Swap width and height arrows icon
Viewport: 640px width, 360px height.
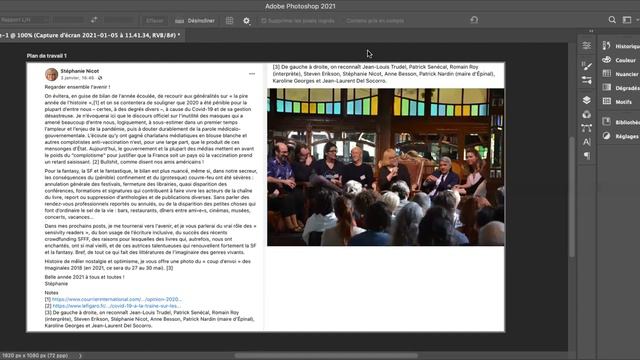pyautogui.click(x=94, y=20)
